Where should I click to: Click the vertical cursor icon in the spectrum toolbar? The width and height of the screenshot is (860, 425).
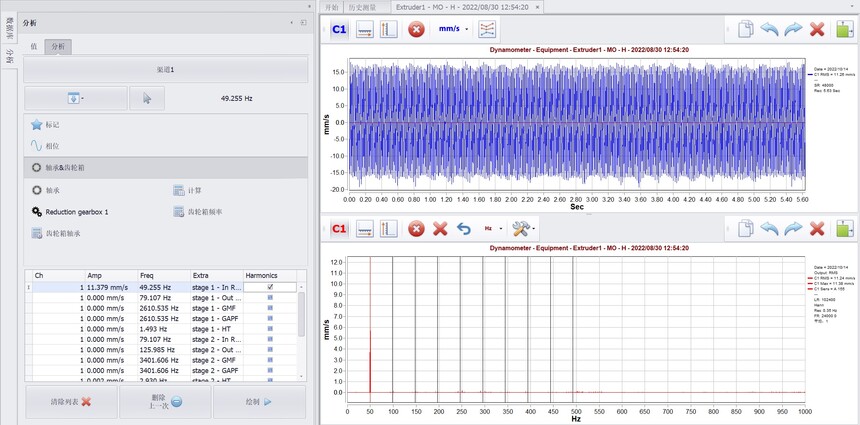(389, 228)
